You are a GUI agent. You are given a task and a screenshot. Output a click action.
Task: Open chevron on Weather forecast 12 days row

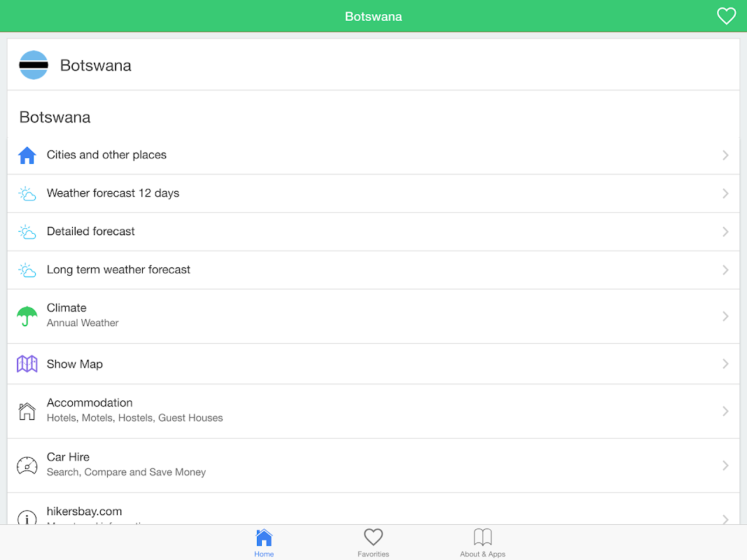tap(725, 193)
